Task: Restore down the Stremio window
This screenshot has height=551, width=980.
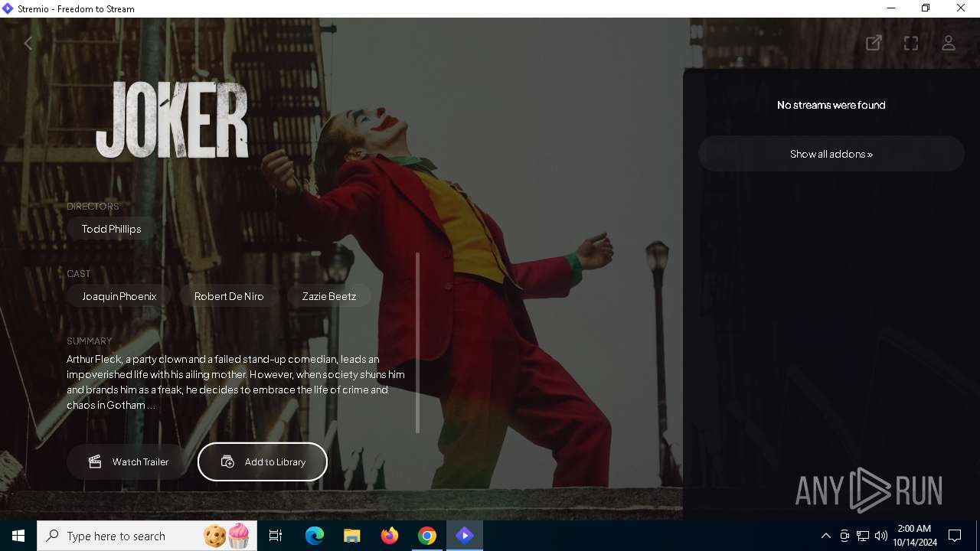Action: tap(926, 8)
